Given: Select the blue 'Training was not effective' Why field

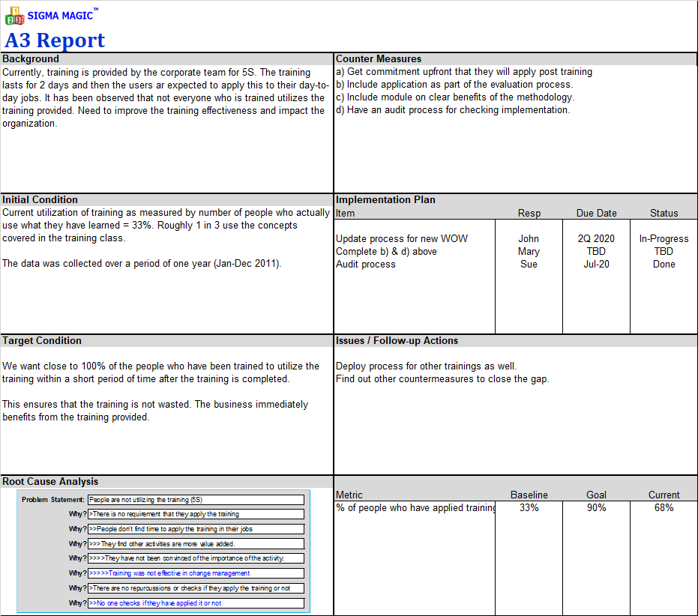Looking at the screenshot, I should point(195,573).
